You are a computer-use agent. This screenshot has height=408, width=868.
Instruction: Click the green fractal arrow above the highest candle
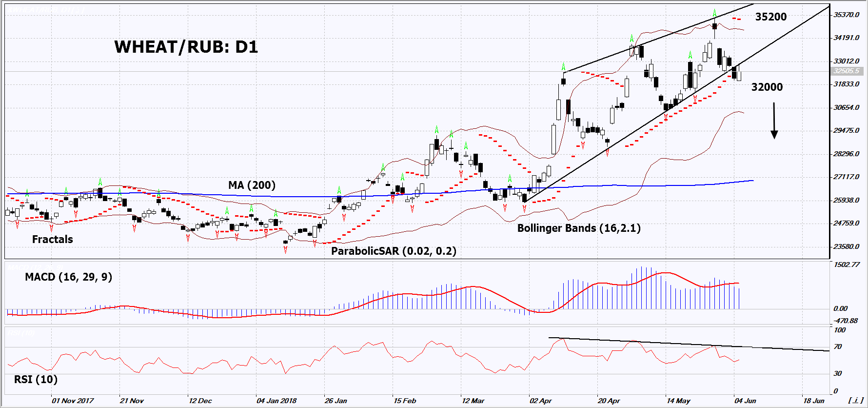pyautogui.click(x=714, y=13)
